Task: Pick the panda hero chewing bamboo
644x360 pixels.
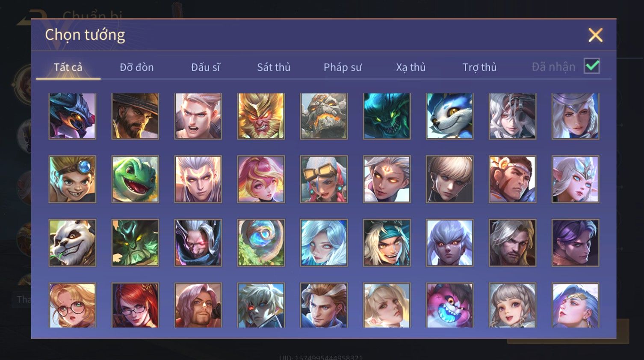Action: coord(72,243)
